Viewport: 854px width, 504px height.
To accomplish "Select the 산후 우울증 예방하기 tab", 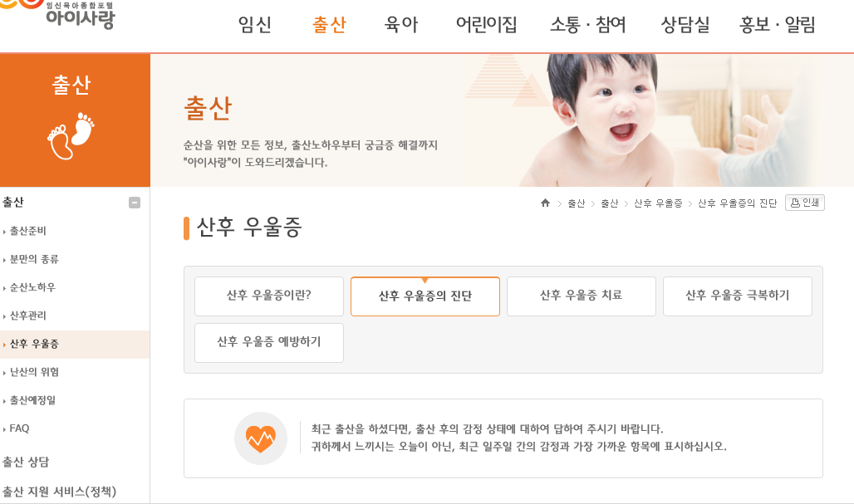I will click(x=269, y=343).
